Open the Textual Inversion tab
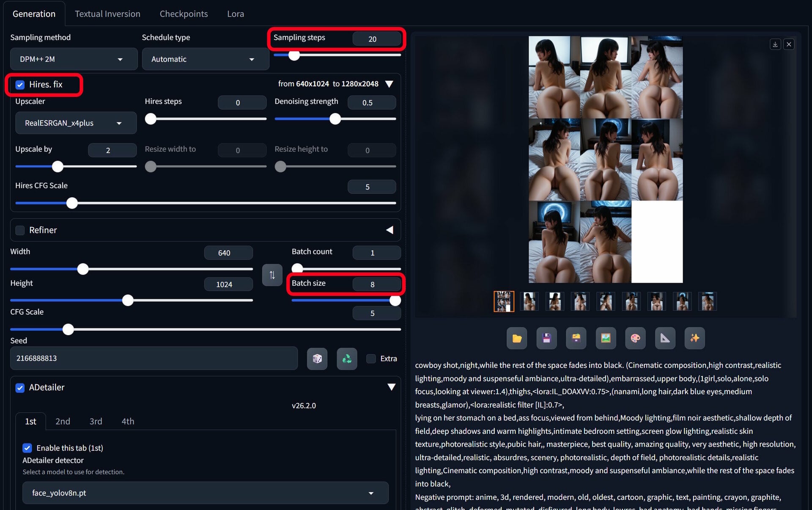 pos(107,14)
